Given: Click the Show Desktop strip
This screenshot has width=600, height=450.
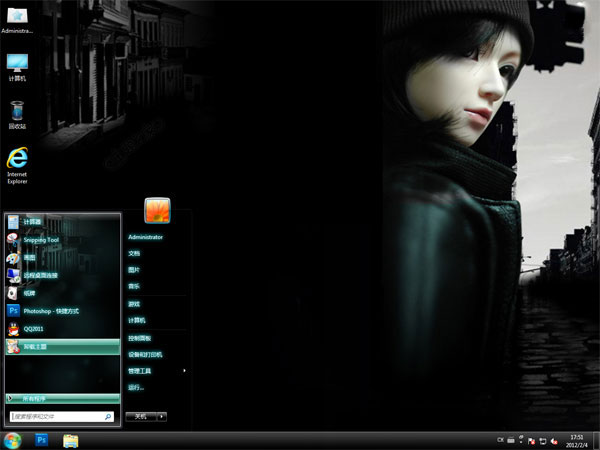Looking at the screenshot, I should pos(596,441).
